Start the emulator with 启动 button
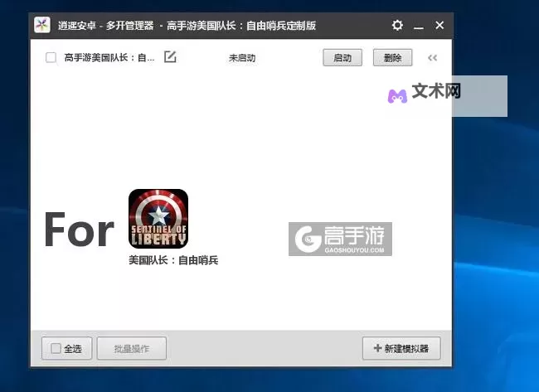The image size is (539, 392). (342, 58)
